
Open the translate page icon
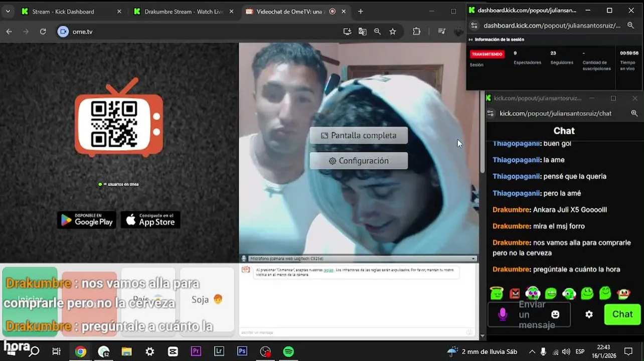(362, 32)
